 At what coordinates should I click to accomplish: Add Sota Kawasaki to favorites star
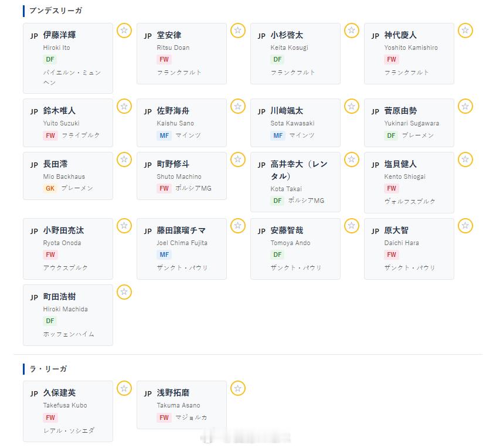352,106
